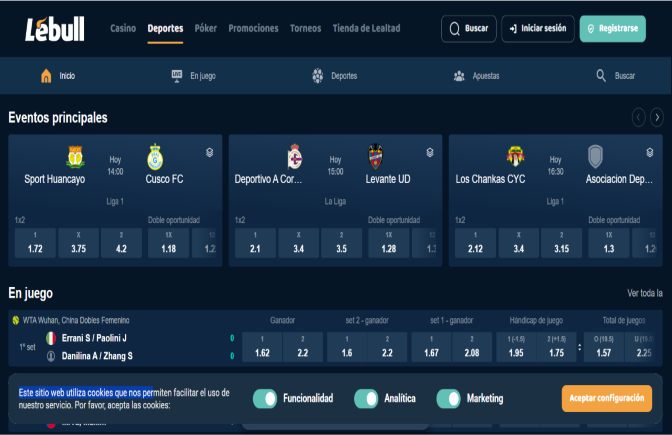Select set 2 winner odds 1.6

tap(347, 347)
